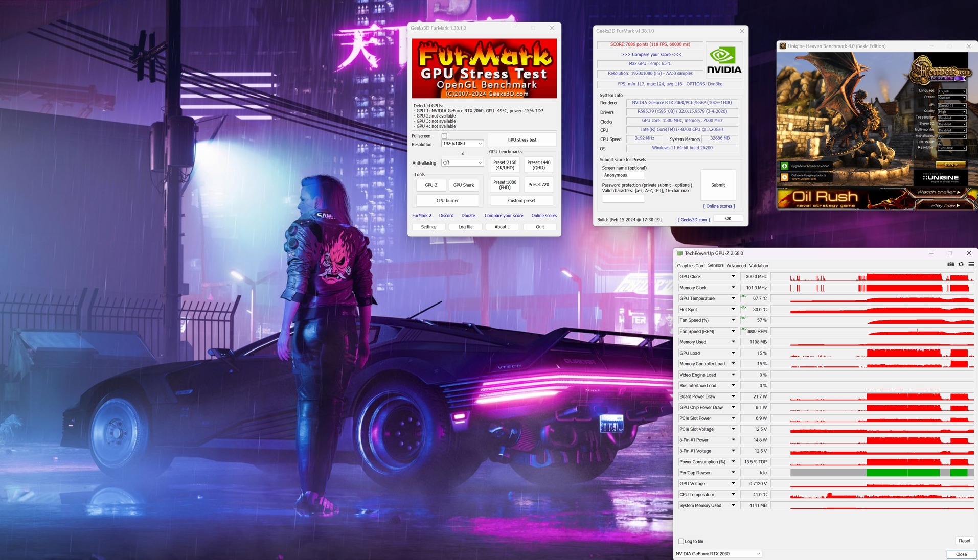Open FurMark Settings
978x560 pixels.
click(x=428, y=227)
